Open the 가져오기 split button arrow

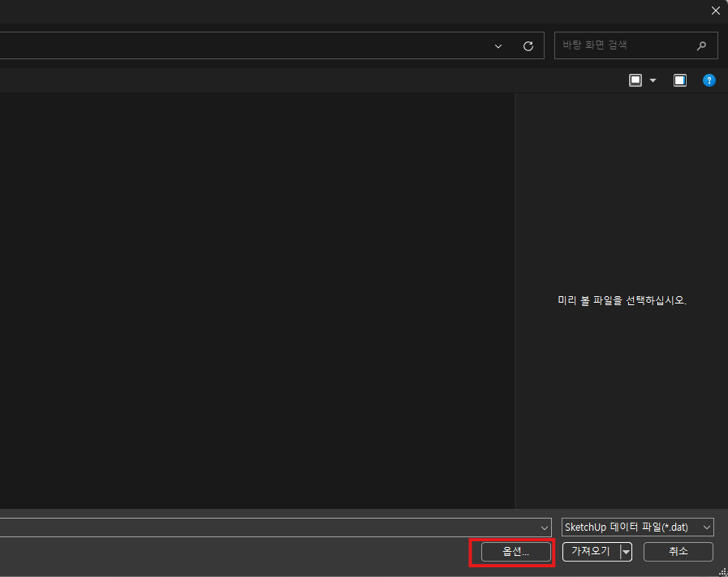click(x=627, y=552)
